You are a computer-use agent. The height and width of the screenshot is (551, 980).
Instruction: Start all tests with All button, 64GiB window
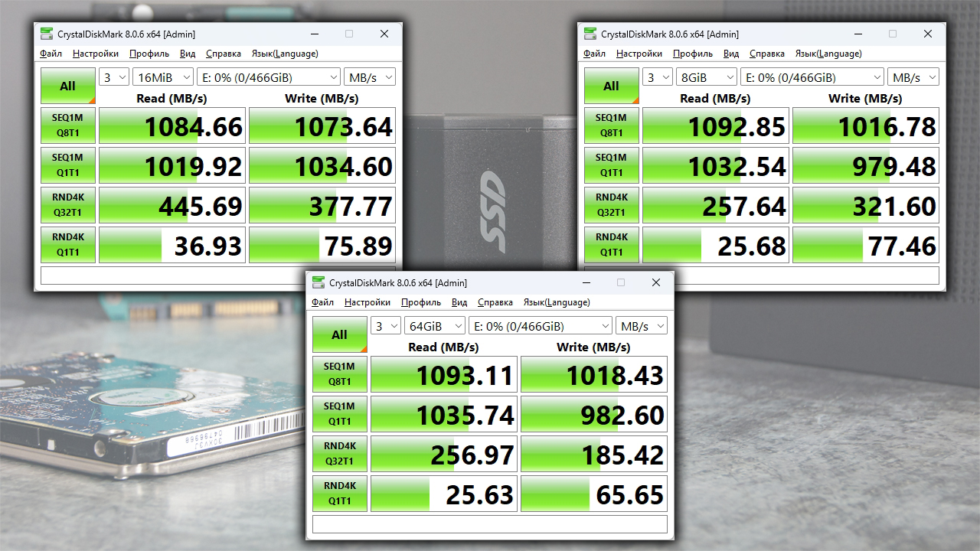coord(340,334)
